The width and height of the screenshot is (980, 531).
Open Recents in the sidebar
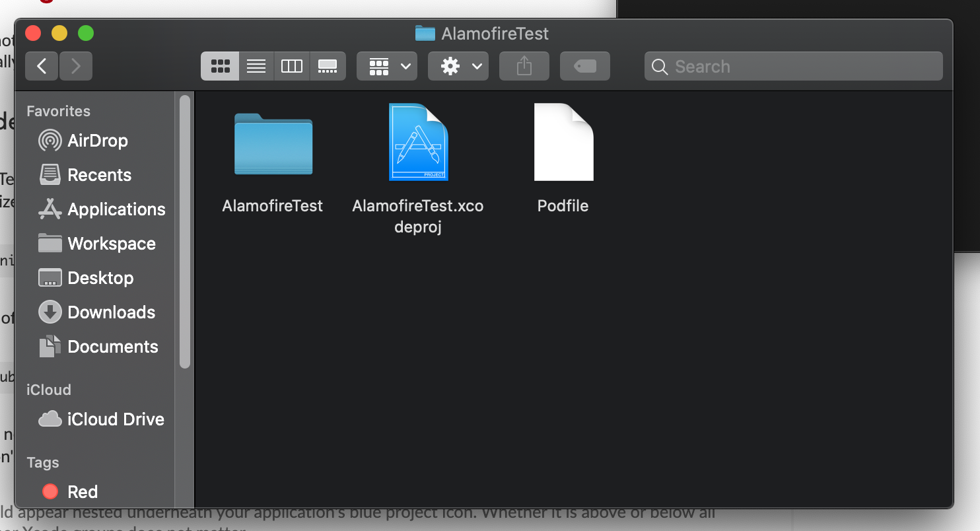[100, 175]
